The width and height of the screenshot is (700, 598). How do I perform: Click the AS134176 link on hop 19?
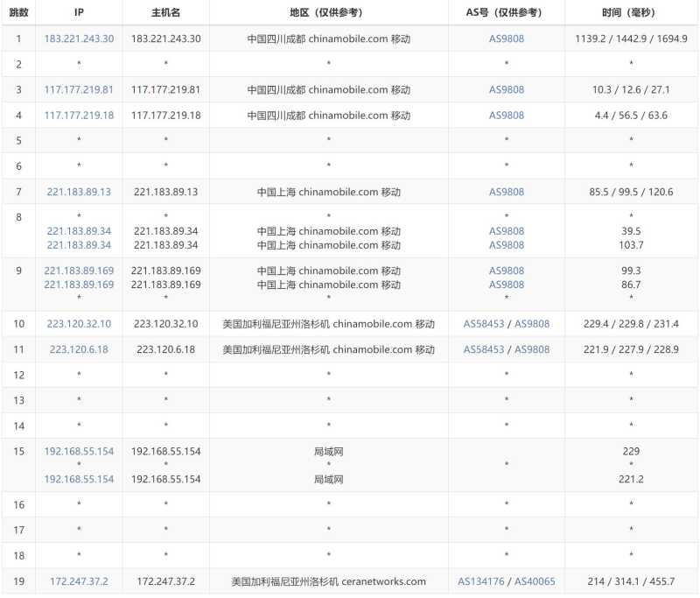(x=483, y=580)
